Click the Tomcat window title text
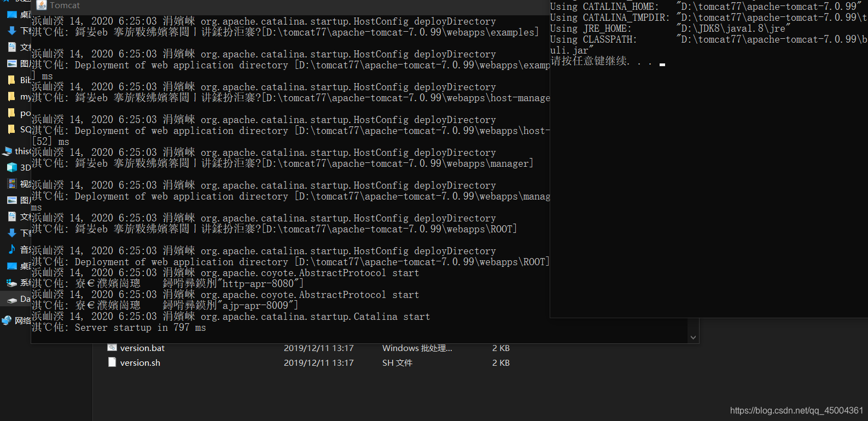The image size is (868, 421). click(x=65, y=5)
